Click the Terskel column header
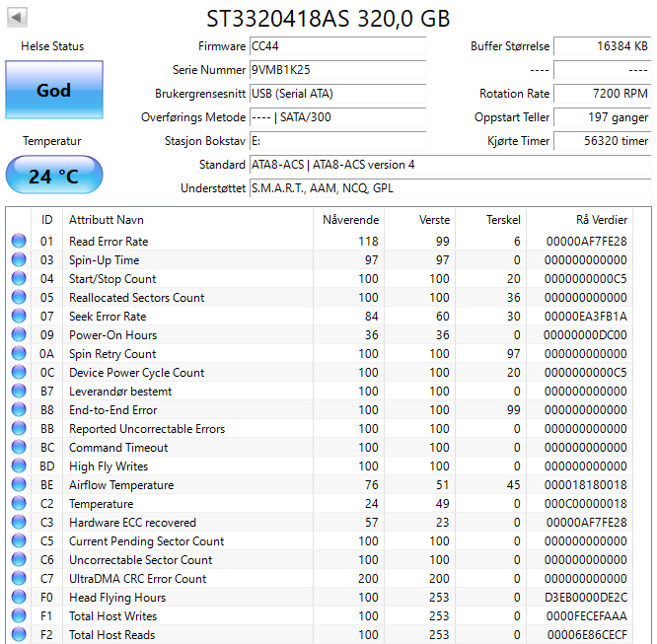Screen dimensions: 657x644 point(502,219)
